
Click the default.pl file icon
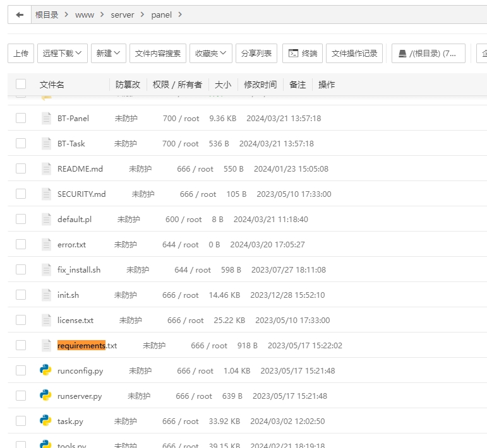[46, 219]
